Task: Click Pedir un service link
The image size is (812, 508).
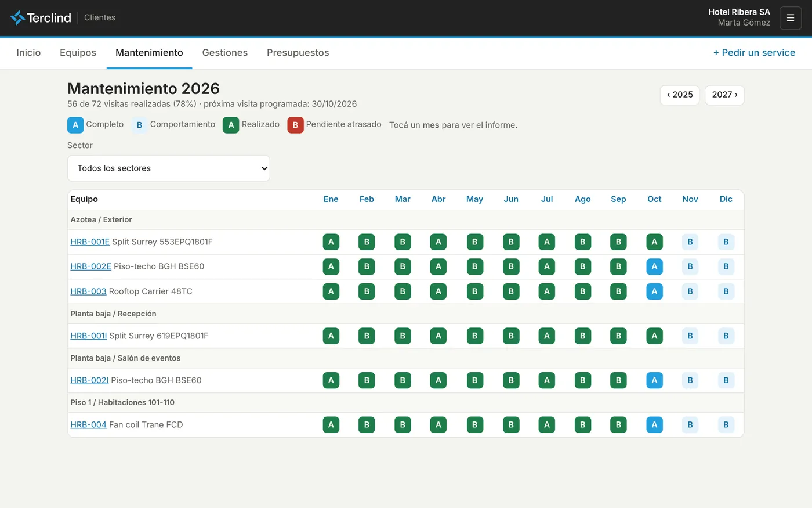Action: coord(754,53)
